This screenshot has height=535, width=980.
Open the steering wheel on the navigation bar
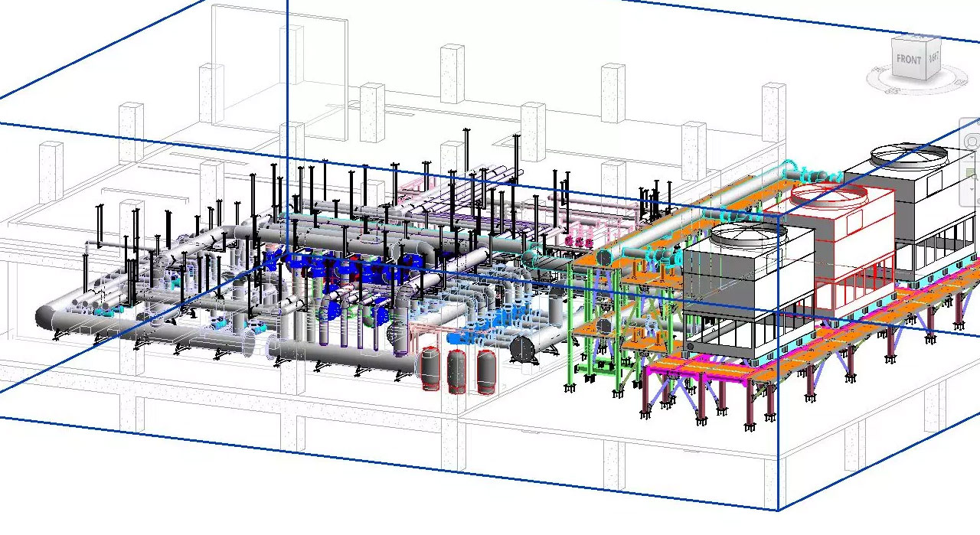point(973,142)
